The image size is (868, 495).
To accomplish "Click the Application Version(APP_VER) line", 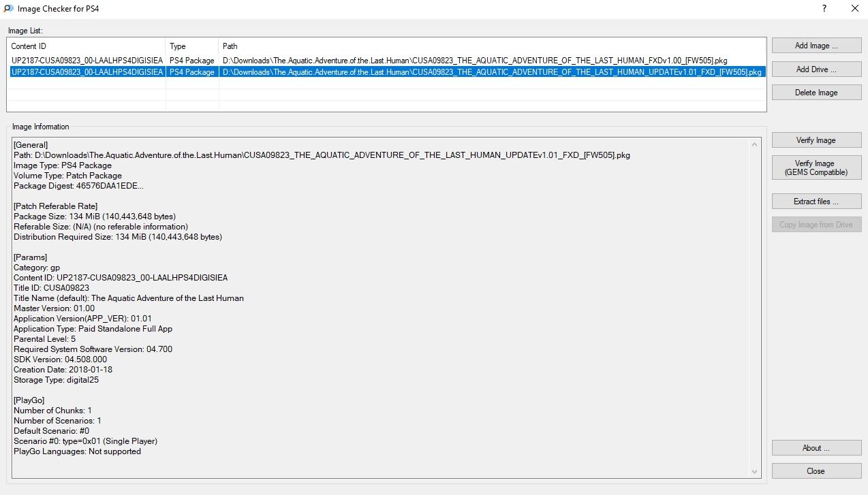I will point(82,319).
